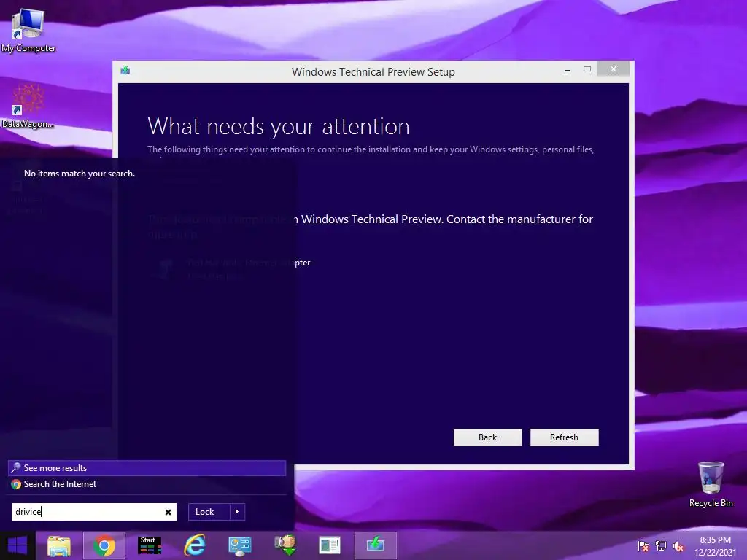
Task: Click the Windows Technical Preview Setup title
Action: tap(373, 72)
